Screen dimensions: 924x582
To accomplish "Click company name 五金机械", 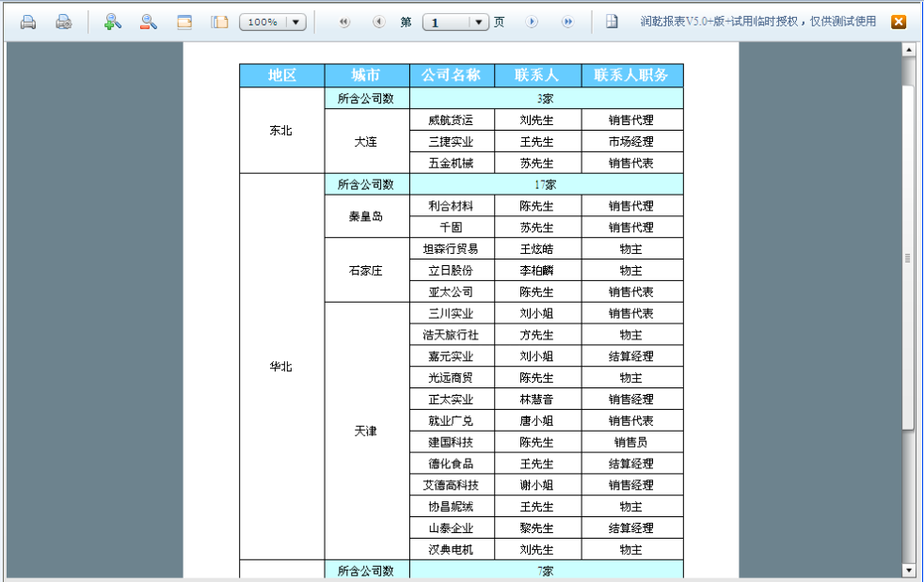I will click(x=452, y=164).
